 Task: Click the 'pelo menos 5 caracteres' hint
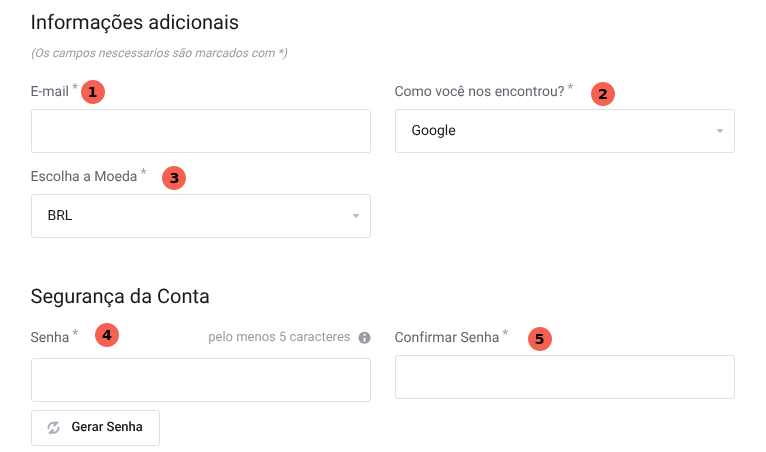[279, 337]
